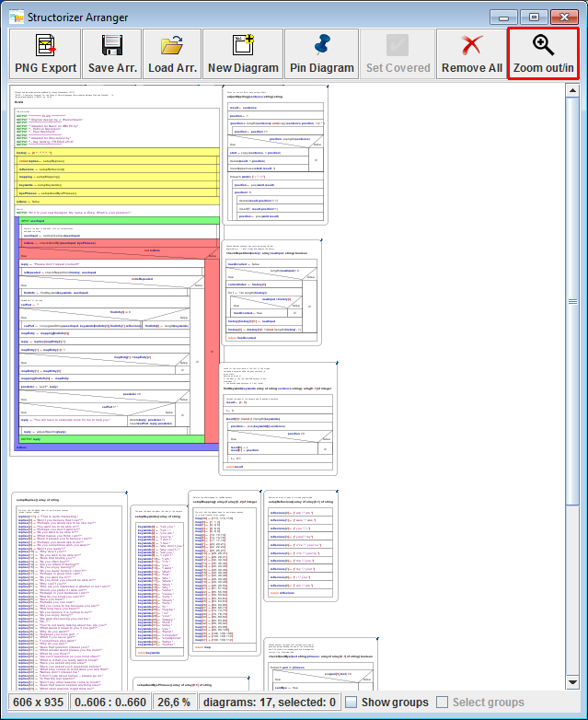Select the checkGoodBye diagram
The image size is (588, 720).
click(321, 665)
